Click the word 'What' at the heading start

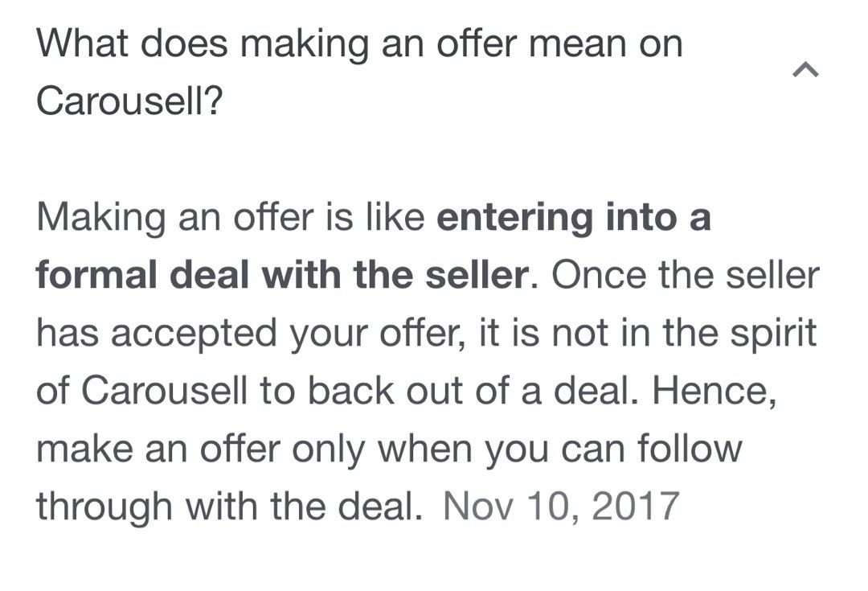pos(83,43)
